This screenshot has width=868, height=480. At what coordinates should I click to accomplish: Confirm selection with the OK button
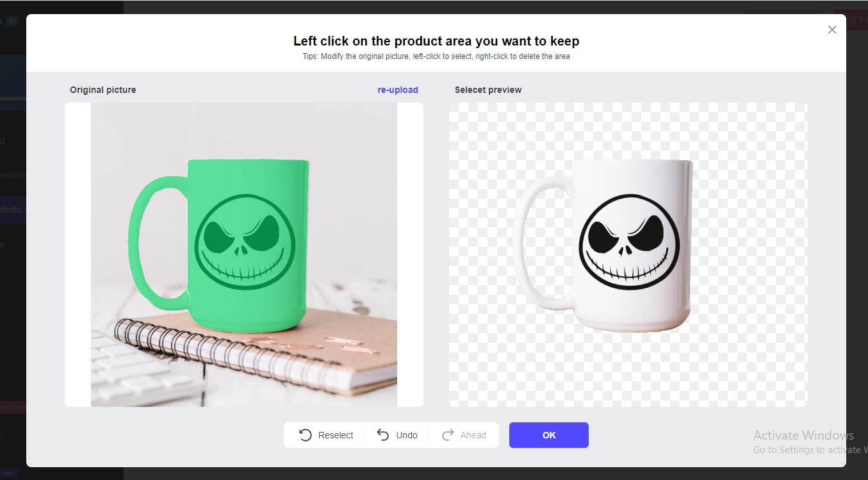(549, 435)
